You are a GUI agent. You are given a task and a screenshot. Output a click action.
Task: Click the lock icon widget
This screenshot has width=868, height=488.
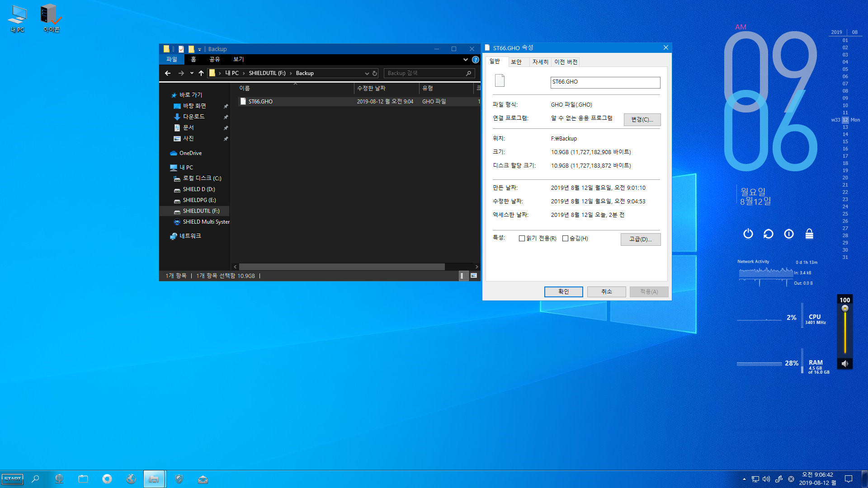[x=809, y=234]
